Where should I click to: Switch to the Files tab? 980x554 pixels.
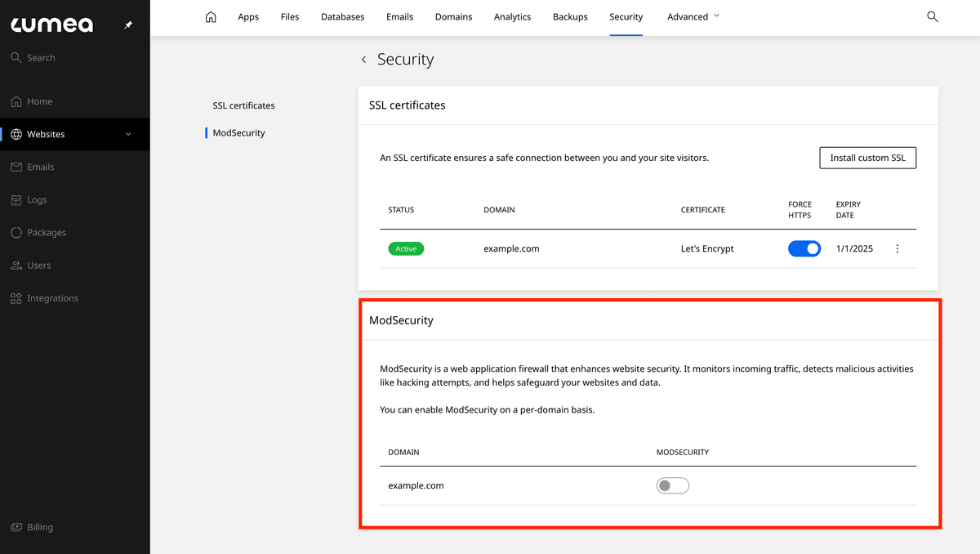click(290, 16)
